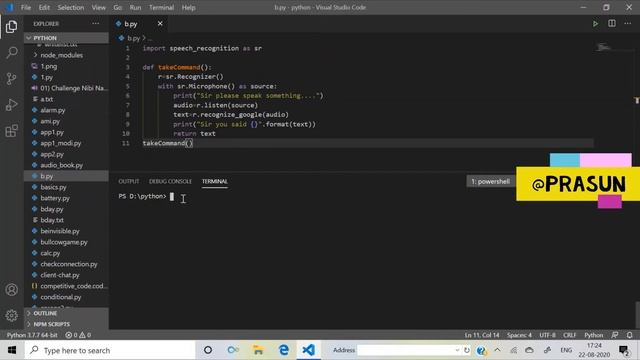Launch Microsoft Edge from taskbar

coord(284,350)
